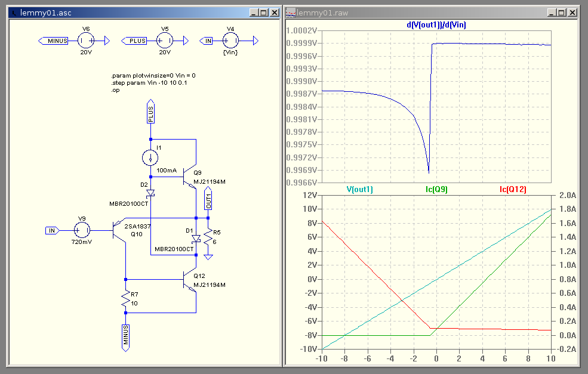This screenshot has height=374, width=588.
Task: Click the lemmy01.asc title bar
Action: coord(144,13)
